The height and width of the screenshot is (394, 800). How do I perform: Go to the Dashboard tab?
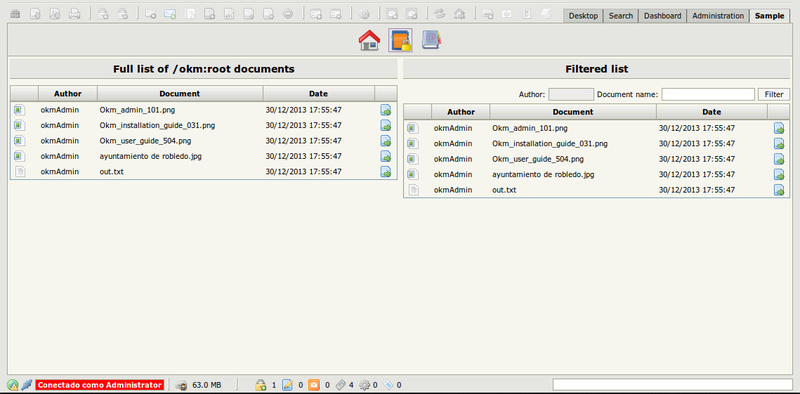[662, 16]
